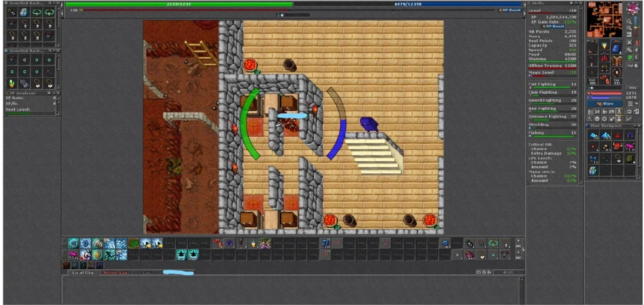Click the minimap compass rose

(633, 8)
